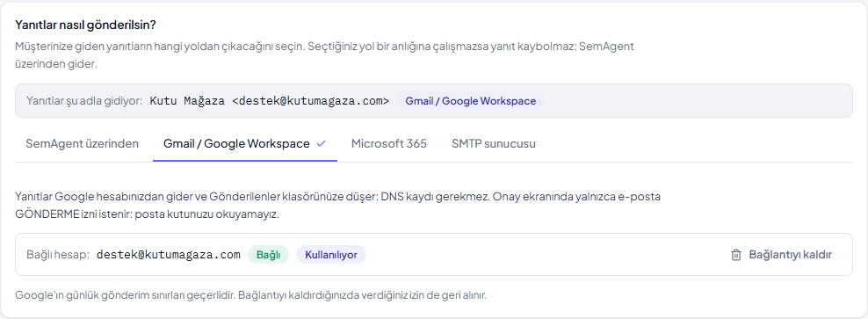The image size is (868, 319).
Task: Click the connected account destek@kutumagaza.com
Action: pos(169,255)
